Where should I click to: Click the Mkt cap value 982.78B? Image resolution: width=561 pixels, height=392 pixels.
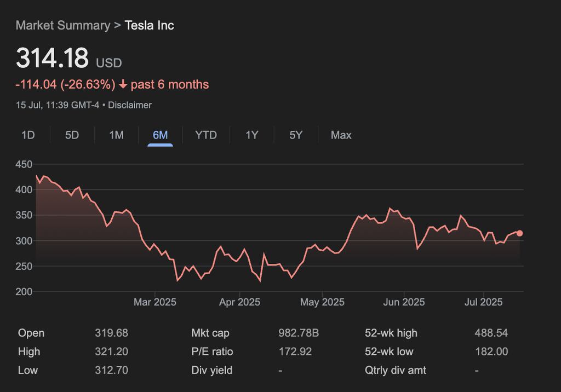coord(299,333)
